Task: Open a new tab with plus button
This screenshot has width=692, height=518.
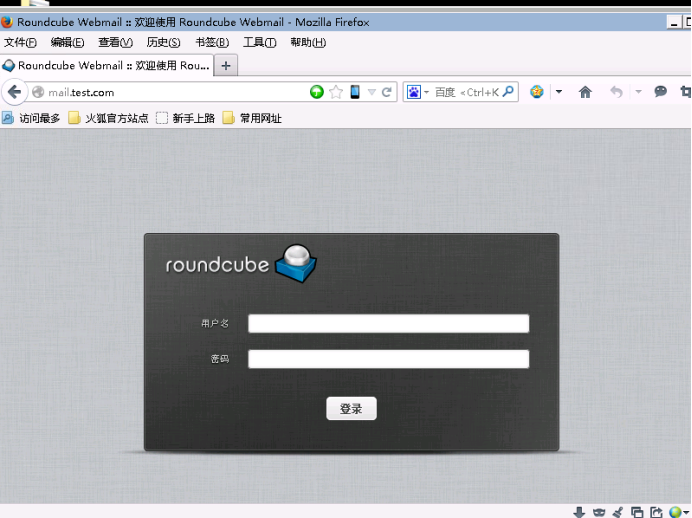Action: point(226,66)
